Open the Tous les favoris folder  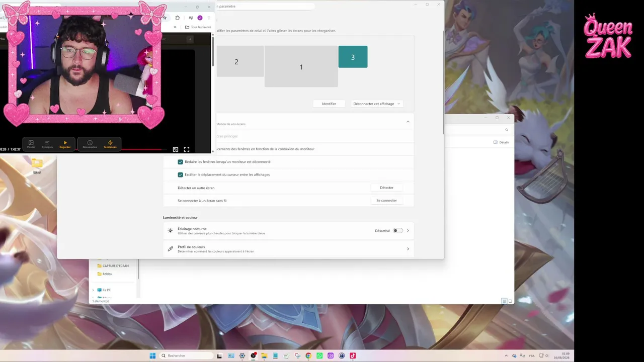198,27
